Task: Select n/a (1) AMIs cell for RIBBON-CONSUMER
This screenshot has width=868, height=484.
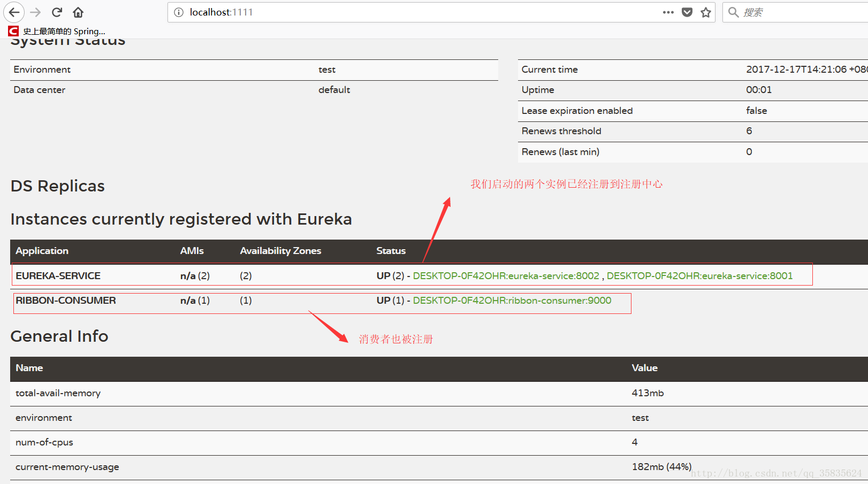Action: [x=195, y=301]
